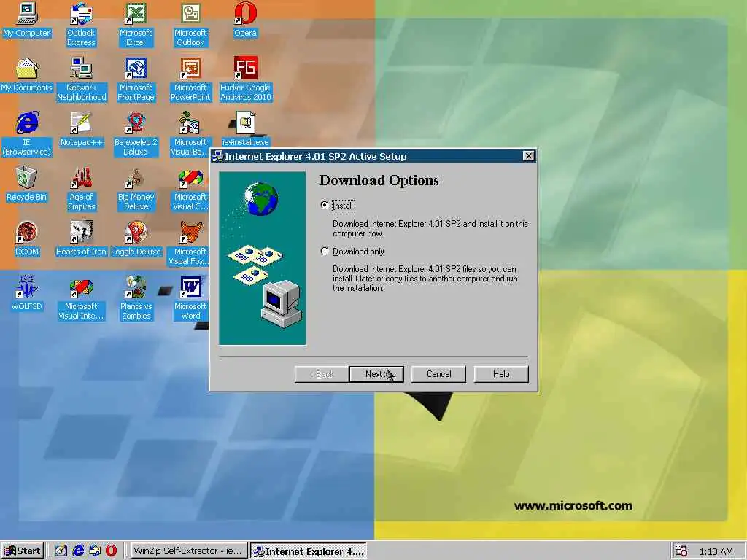Select the Outlook Express desktop shortcut

coord(81,24)
